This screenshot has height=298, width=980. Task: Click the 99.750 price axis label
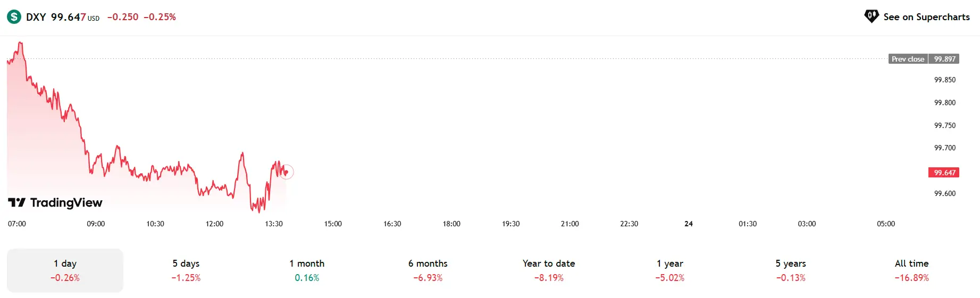[x=945, y=125]
